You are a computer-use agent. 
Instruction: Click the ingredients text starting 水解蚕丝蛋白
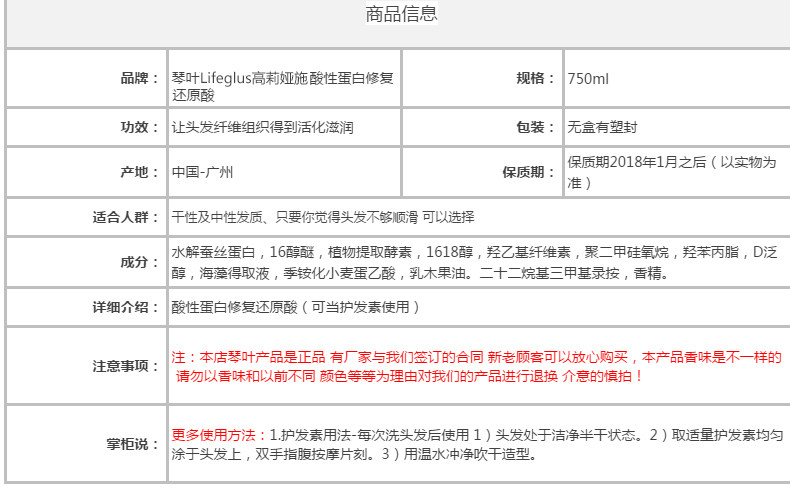[x=474, y=262]
